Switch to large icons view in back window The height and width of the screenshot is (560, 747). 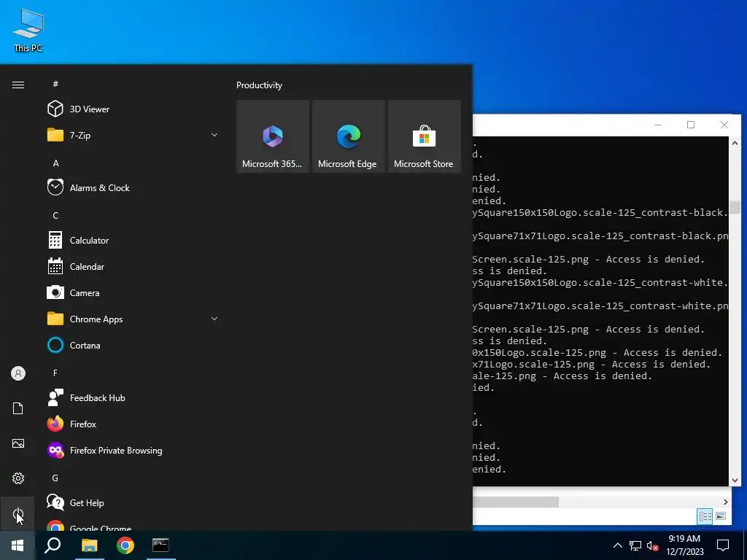tap(721, 516)
